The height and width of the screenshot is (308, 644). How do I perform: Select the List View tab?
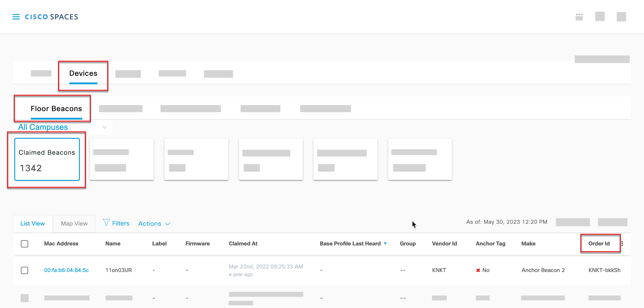[x=32, y=224]
